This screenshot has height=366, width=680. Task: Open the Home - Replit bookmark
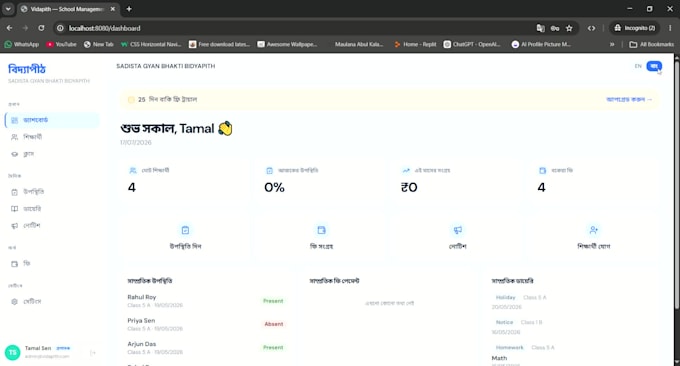pyautogui.click(x=415, y=44)
